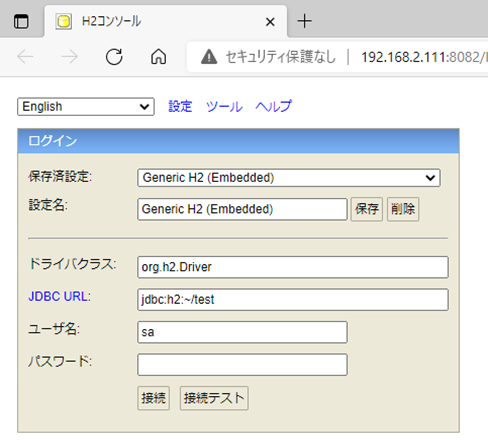Click the JDBC URL text field
The width and height of the screenshot is (488, 448).
tap(293, 300)
